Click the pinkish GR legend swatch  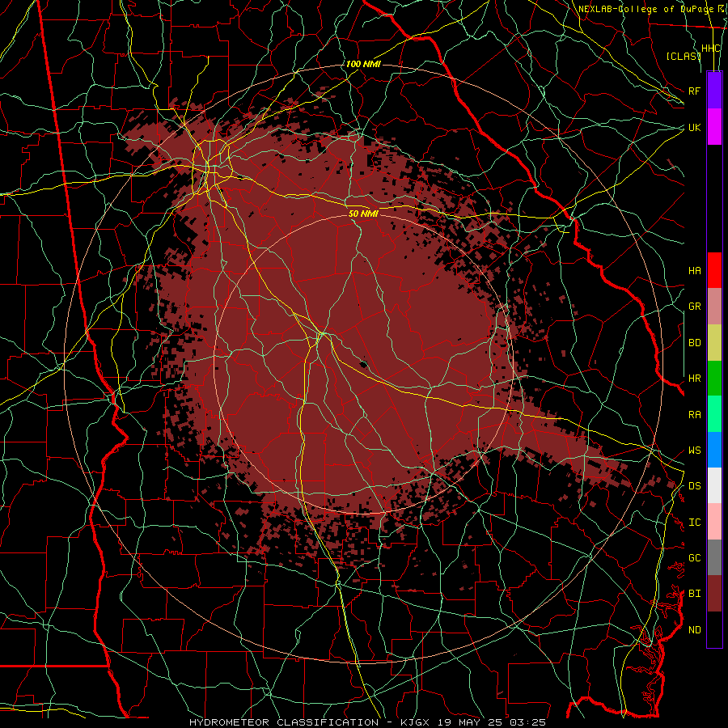(x=714, y=306)
